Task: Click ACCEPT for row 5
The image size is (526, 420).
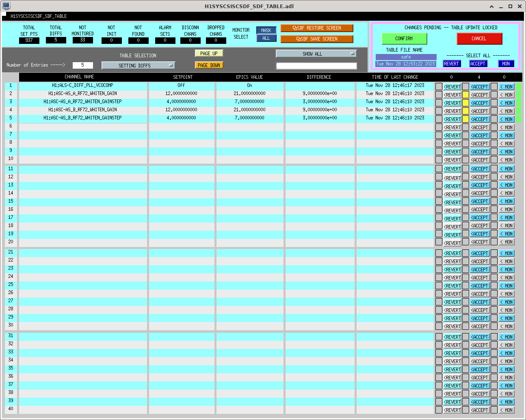Action: click(480, 119)
